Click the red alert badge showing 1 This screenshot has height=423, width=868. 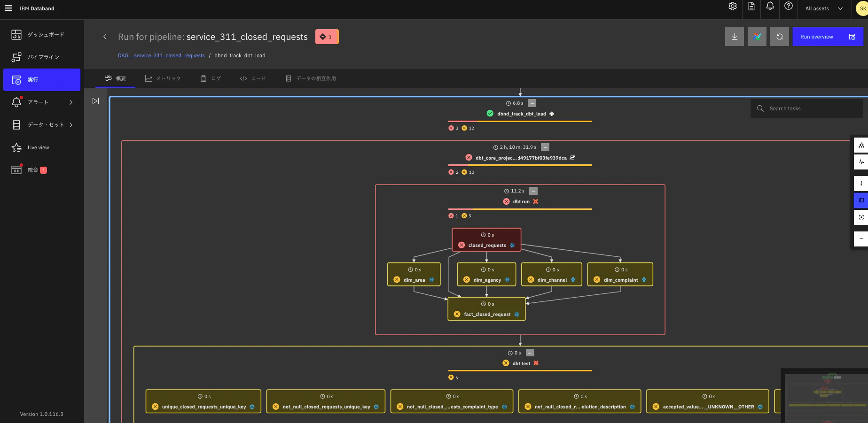(327, 37)
